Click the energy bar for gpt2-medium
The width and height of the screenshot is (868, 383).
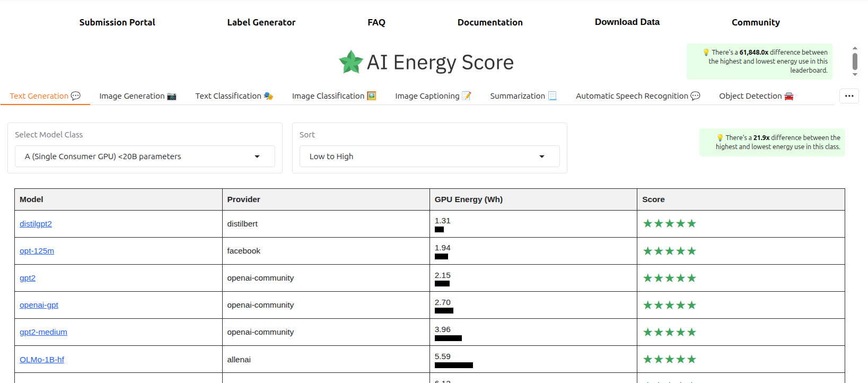point(448,338)
